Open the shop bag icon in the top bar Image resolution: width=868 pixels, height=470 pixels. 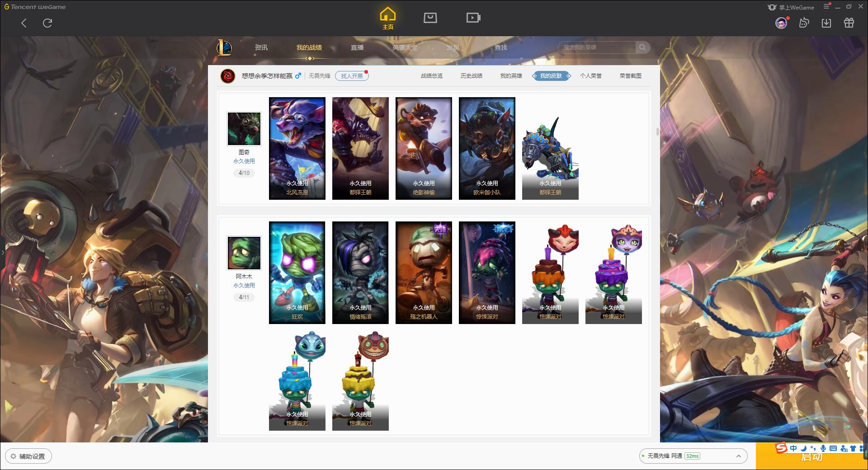point(430,18)
